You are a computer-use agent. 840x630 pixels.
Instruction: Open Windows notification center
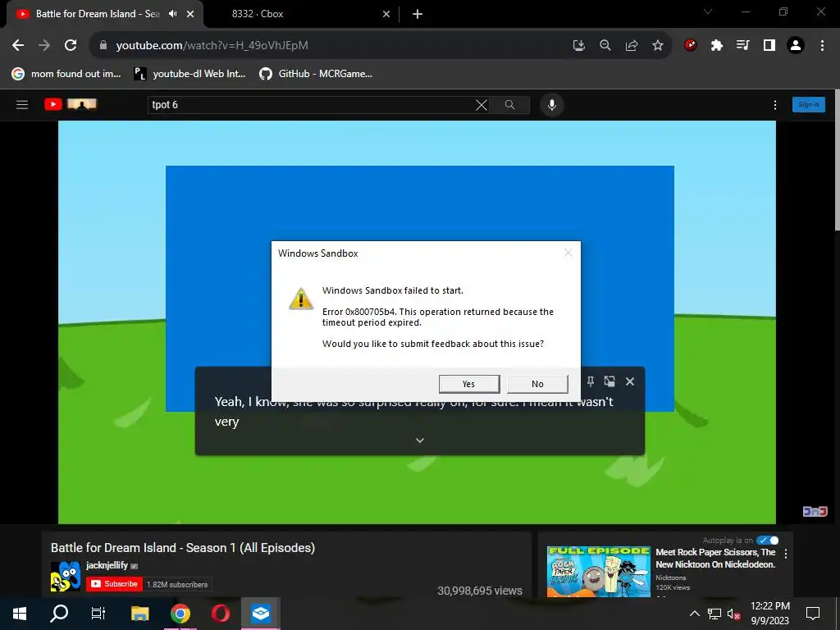(x=813, y=614)
